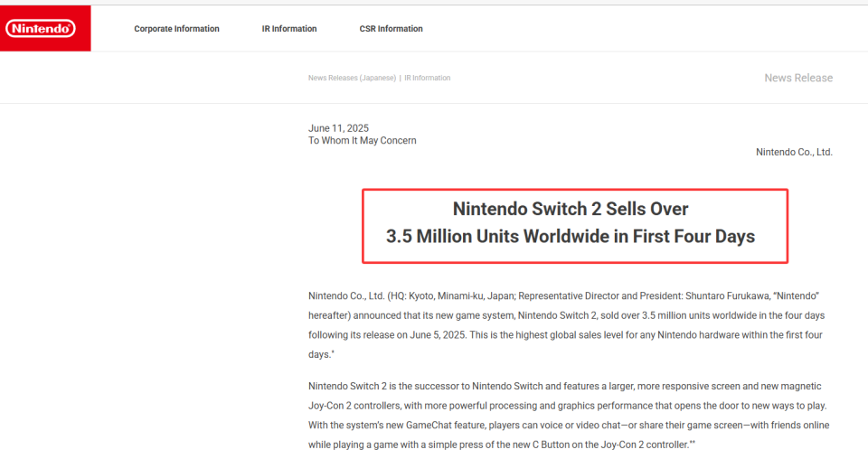Click the News Release section label
This screenshot has width=868, height=459.
(798, 78)
